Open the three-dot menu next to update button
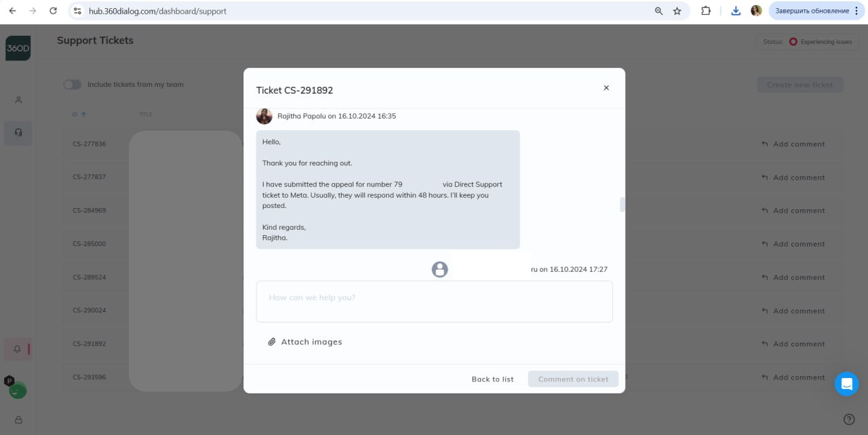 click(x=856, y=11)
